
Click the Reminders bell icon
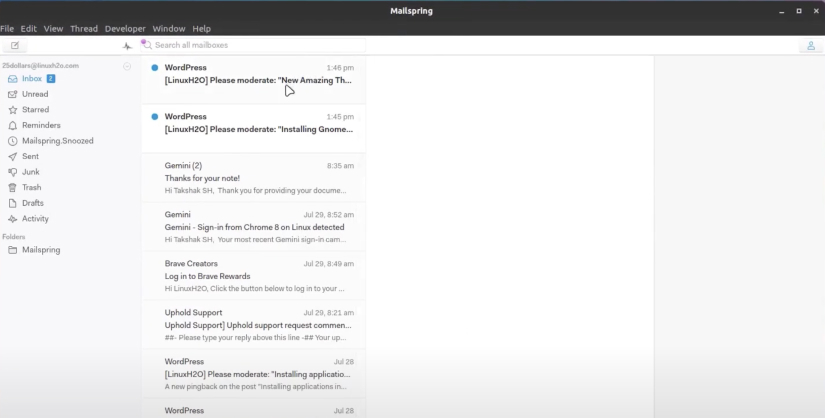13,125
